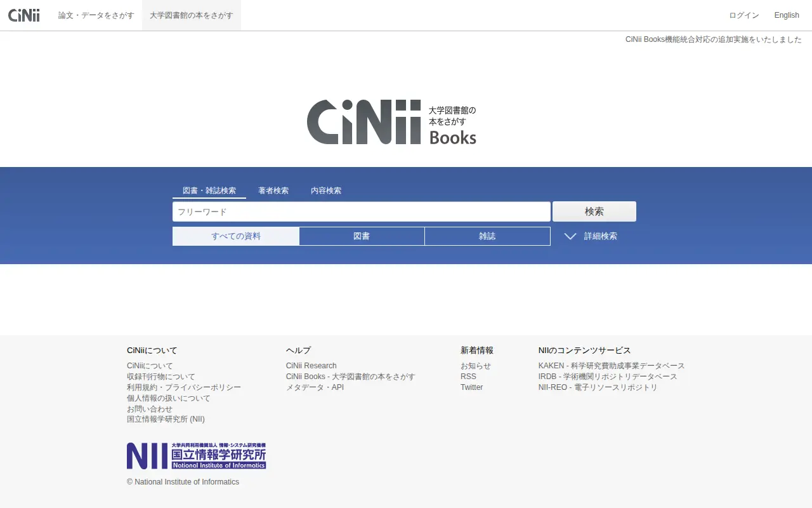Screen dimensions: 812x508
Task: Open the CiNiiについて footer link
Action: pos(150,366)
